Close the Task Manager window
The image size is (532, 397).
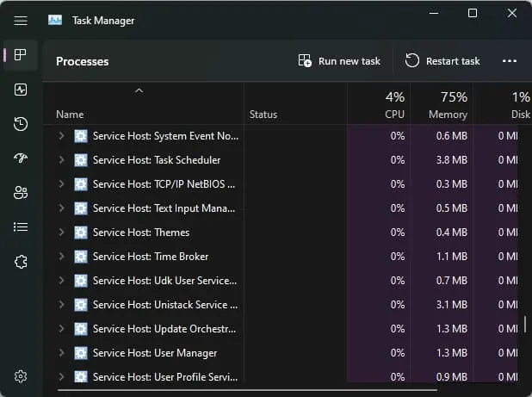pos(512,13)
